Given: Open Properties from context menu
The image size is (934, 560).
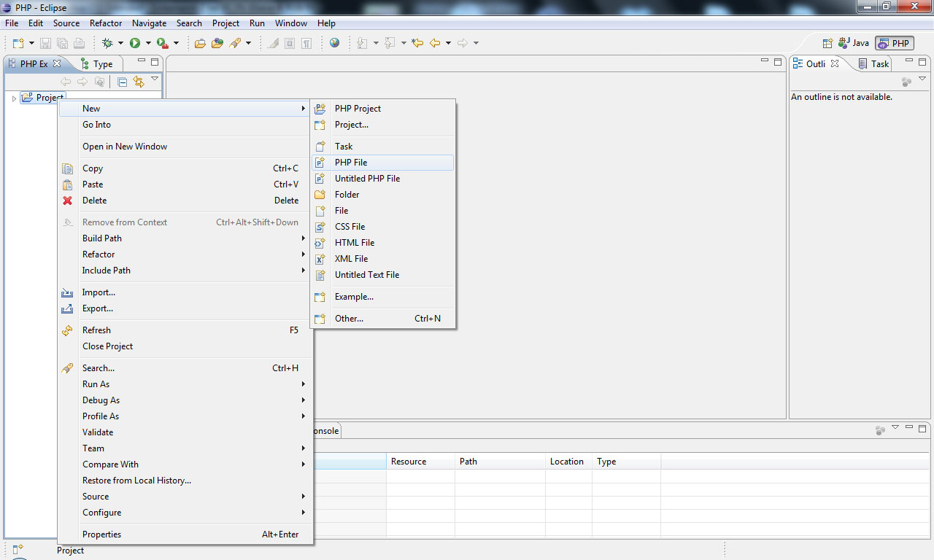Looking at the screenshot, I should pos(185,534).
